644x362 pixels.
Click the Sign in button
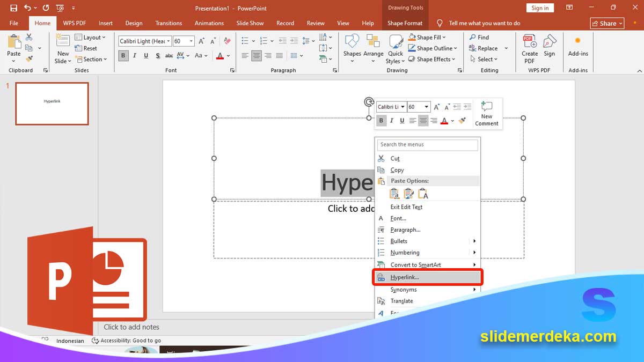click(540, 8)
